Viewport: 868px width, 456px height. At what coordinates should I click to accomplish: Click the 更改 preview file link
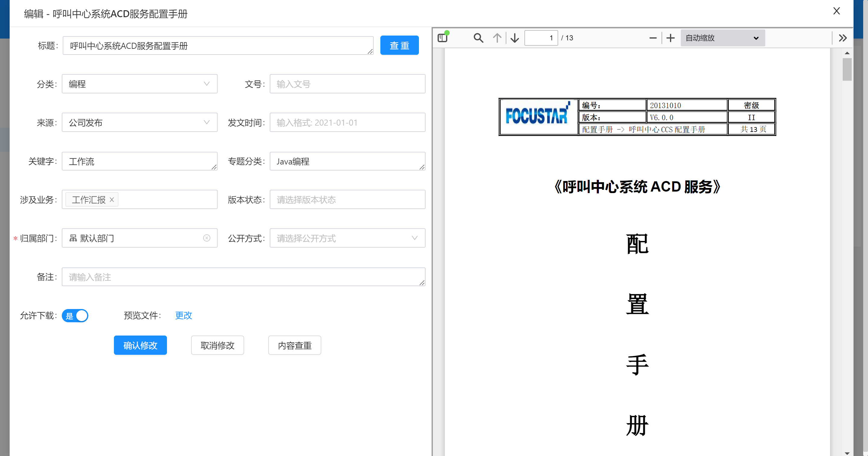[183, 315]
